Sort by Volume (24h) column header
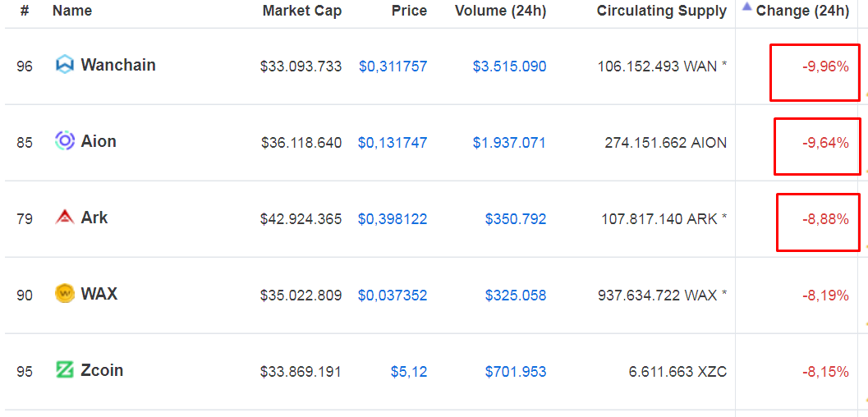868x417 pixels. (500, 11)
